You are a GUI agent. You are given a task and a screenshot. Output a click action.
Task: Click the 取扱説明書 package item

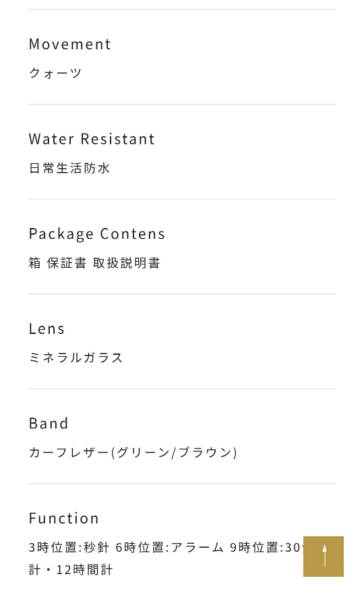pyautogui.click(x=126, y=262)
